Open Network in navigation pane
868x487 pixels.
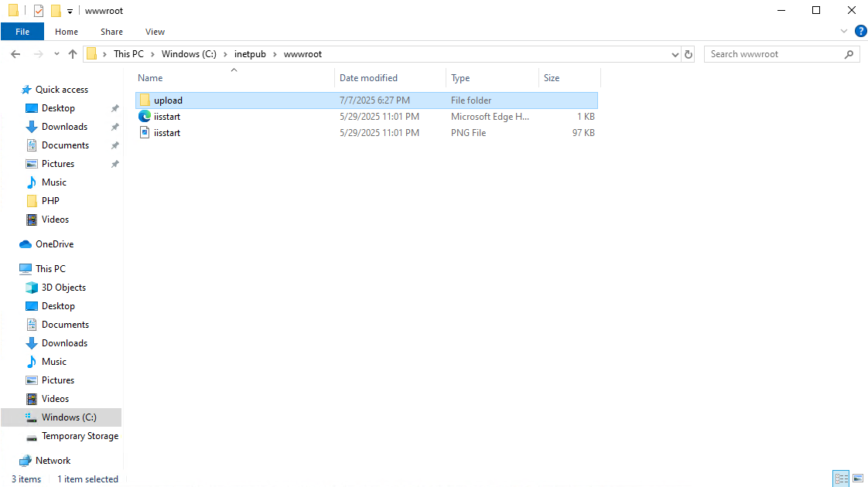[53, 461]
